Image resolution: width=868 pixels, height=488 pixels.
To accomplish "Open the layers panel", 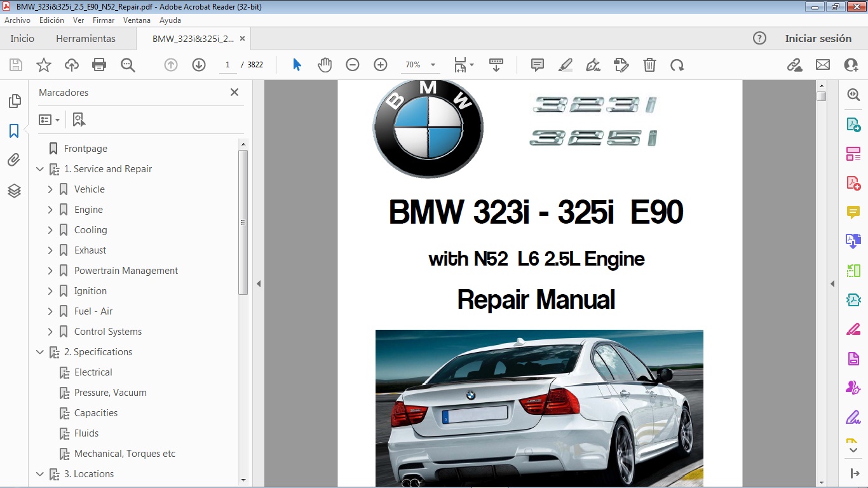I will tap(14, 191).
